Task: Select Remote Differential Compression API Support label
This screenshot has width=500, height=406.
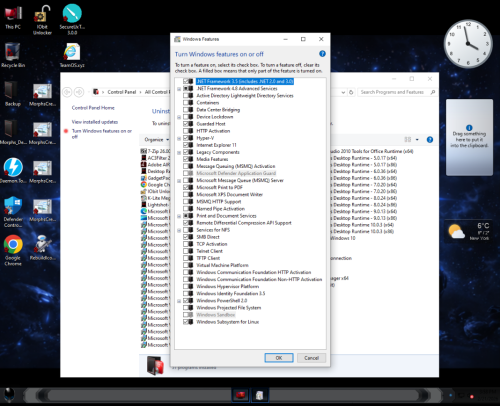Action: (x=244, y=223)
